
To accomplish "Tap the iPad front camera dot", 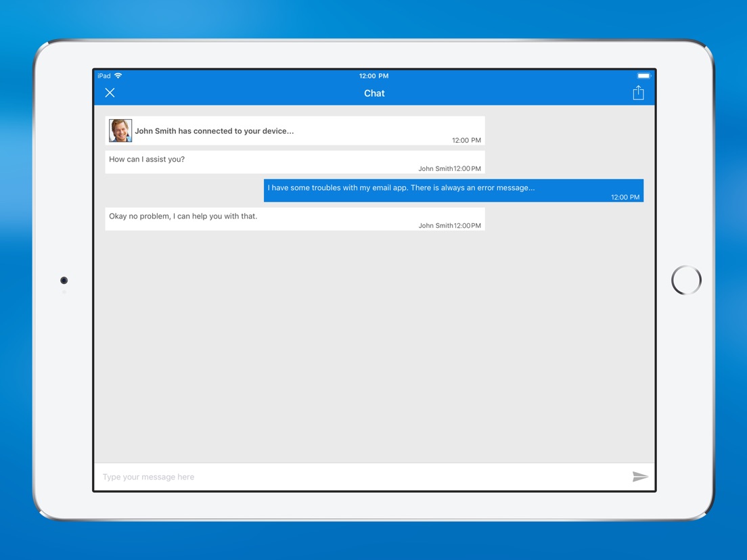I will click(x=64, y=280).
